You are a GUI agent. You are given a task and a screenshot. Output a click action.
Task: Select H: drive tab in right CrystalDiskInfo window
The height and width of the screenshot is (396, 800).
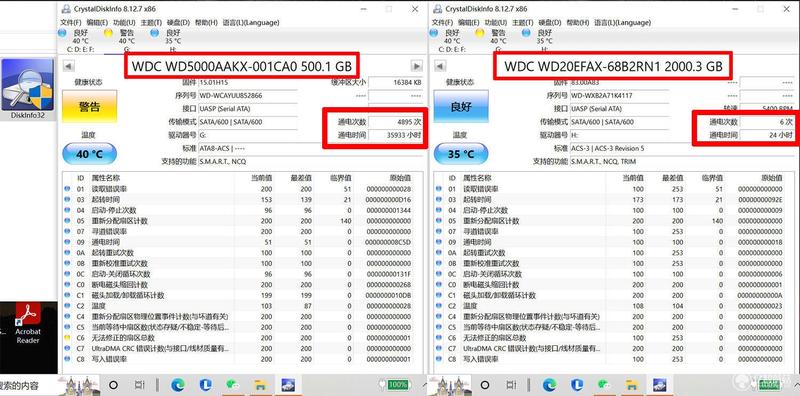pyautogui.click(x=544, y=40)
